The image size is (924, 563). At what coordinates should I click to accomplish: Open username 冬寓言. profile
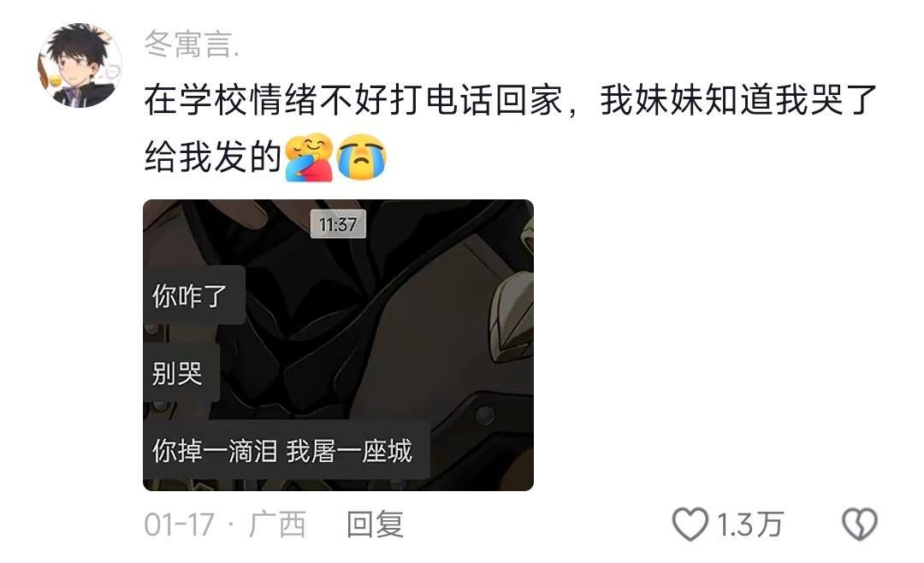coord(192,44)
